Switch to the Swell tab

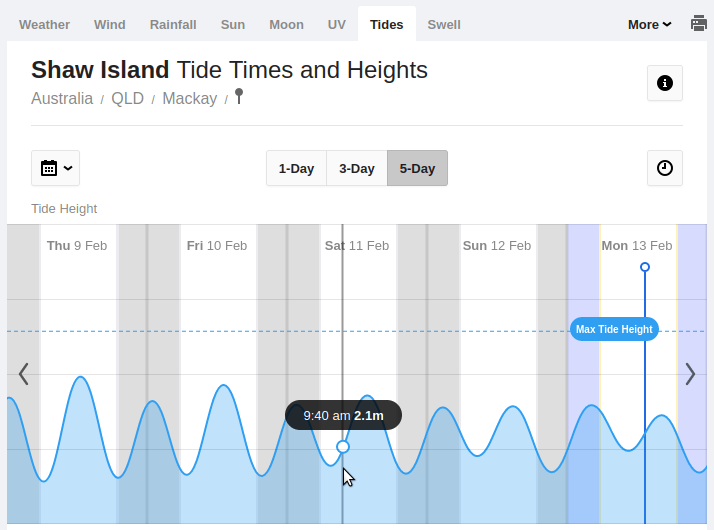tap(444, 24)
